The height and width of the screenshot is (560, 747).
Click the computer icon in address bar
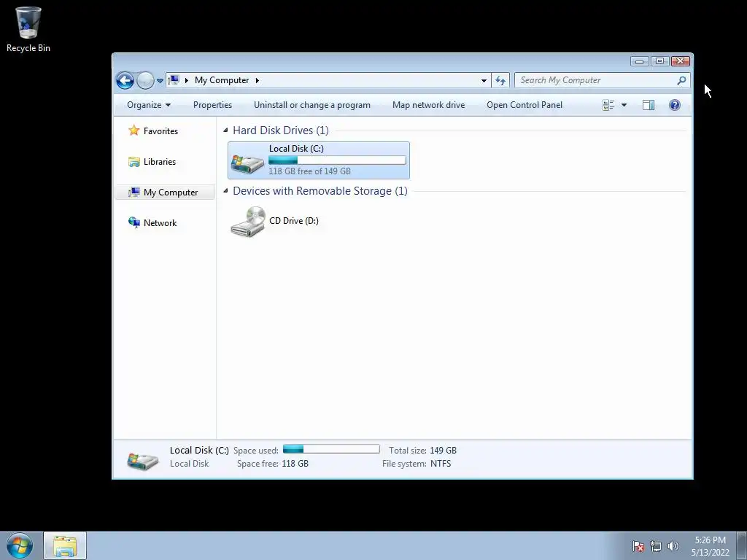click(x=174, y=80)
